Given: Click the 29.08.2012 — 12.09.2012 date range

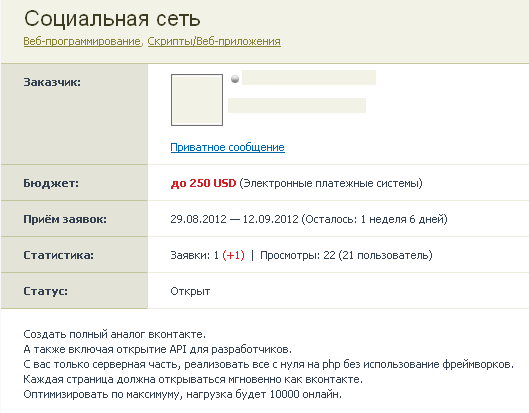Looking at the screenshot, I should [x=234, y=219].
